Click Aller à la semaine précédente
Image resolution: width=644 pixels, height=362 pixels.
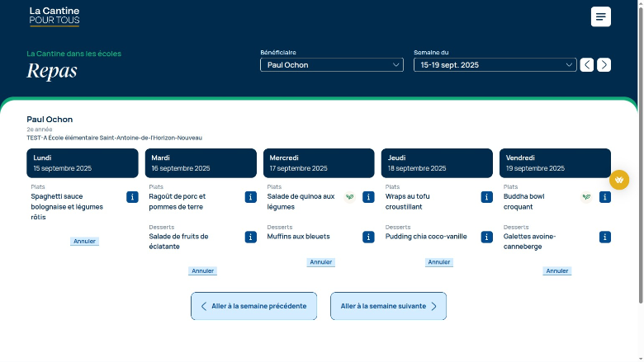(x=253, y=306)
